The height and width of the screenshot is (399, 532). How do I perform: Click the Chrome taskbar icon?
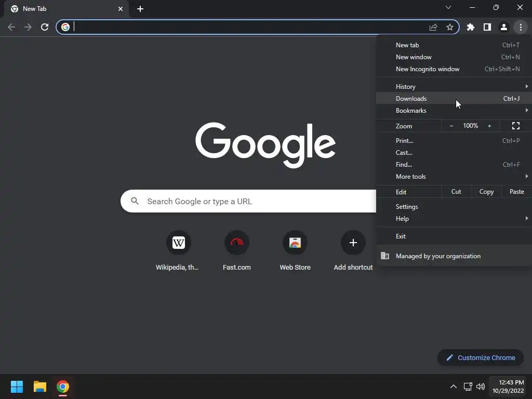coord(63,387)
